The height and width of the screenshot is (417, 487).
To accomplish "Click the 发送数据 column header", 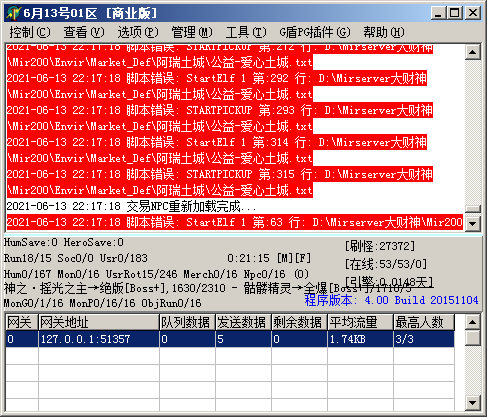I will coord(243,322).
